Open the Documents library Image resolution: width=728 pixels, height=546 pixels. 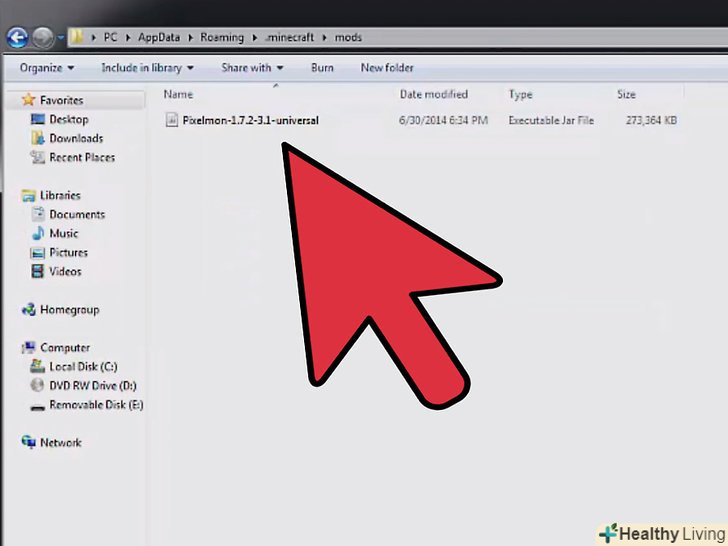click(77, 214)
